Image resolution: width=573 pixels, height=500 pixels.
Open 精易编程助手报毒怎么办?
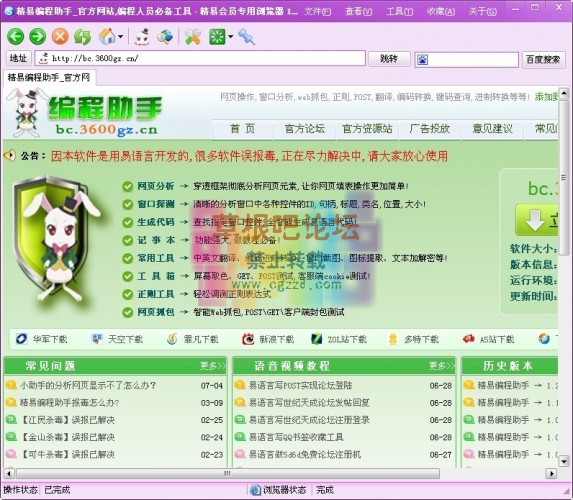(x=69, y=402)
